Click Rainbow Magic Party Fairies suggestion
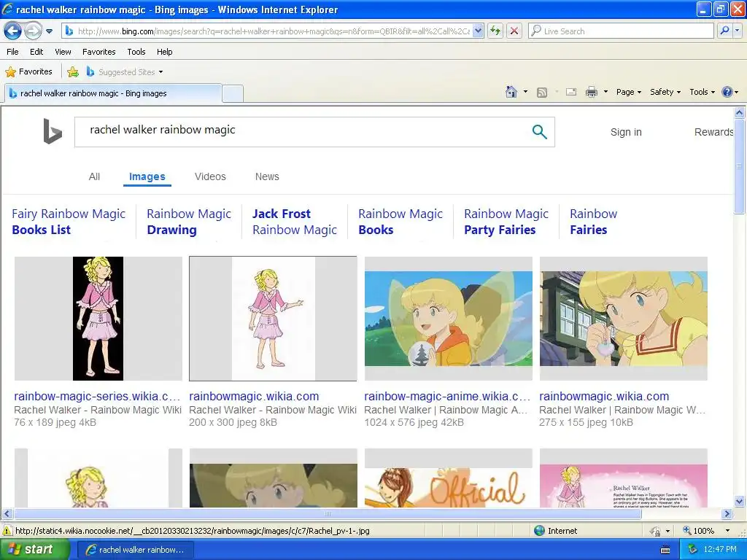 point(506,222)
